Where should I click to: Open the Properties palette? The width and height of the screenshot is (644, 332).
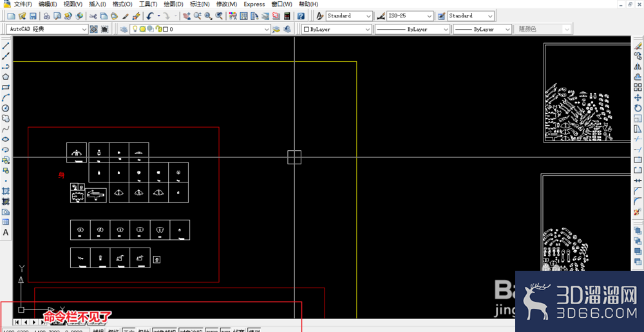[233, 16]
